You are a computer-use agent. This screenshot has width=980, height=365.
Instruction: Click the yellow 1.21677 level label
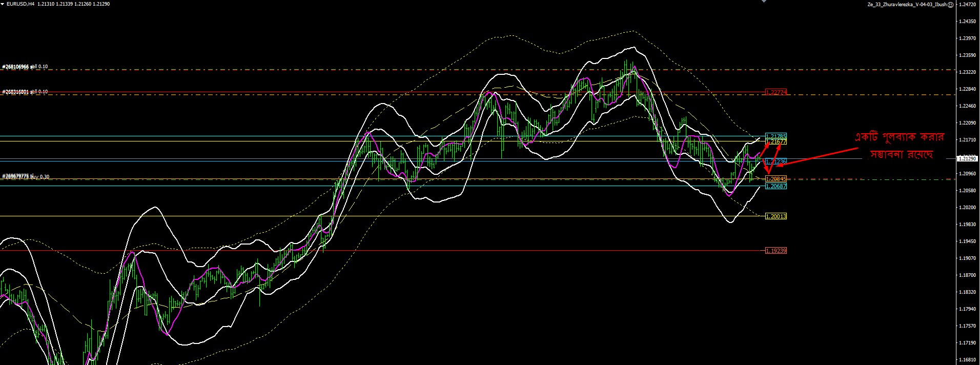[776, 141]
